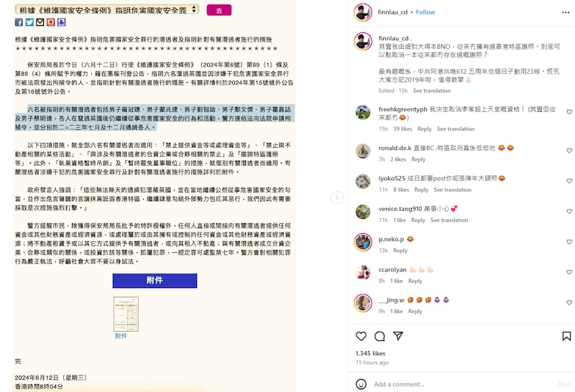Share article on Facebook icon

[x=19, y=22]
